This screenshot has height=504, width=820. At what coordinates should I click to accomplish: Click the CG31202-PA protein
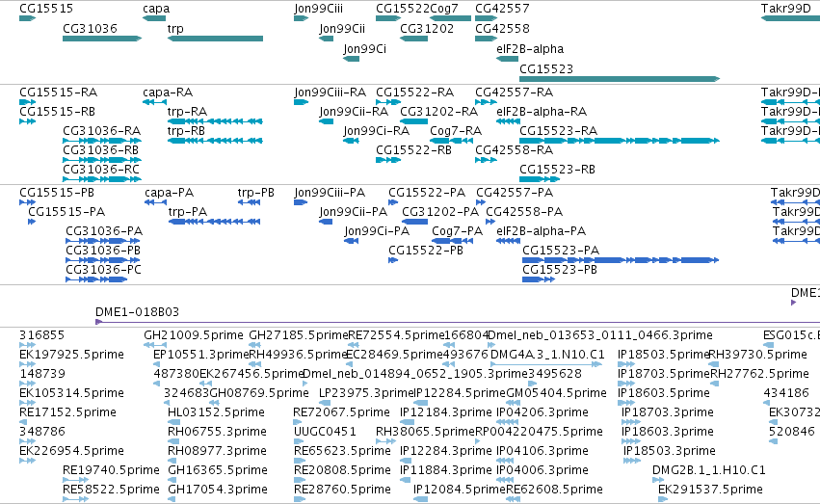point(415,222)
